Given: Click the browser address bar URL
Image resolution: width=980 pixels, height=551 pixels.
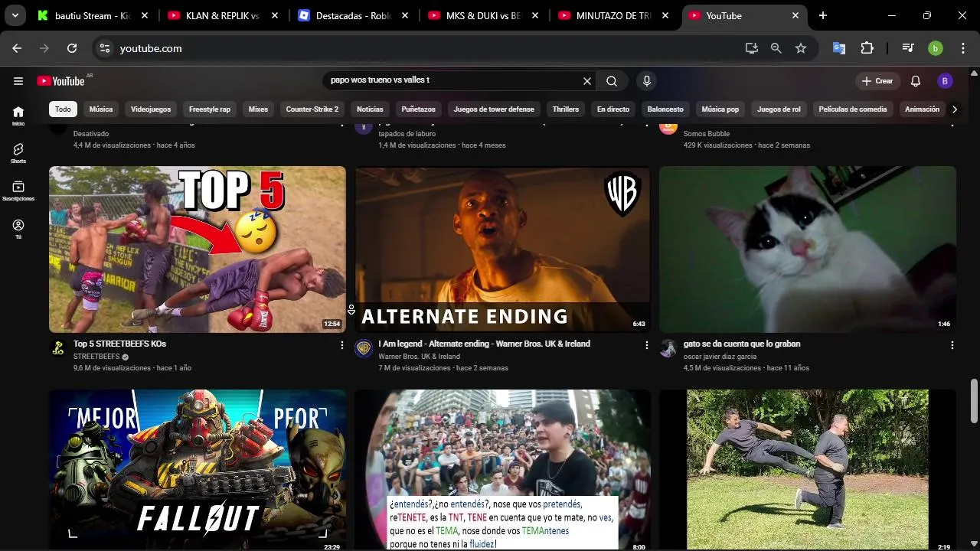Looking at the screenshot, I should click(x=151, y=48).
